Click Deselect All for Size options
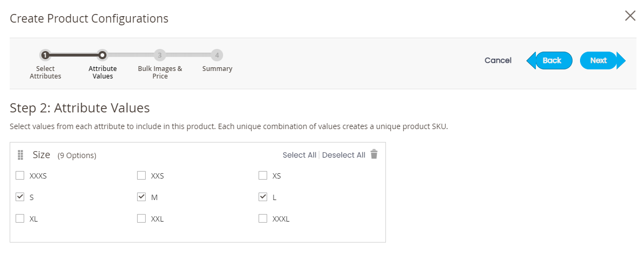Image resolution: width=644 pixels, height=256 pixels. tap(344, 155)
